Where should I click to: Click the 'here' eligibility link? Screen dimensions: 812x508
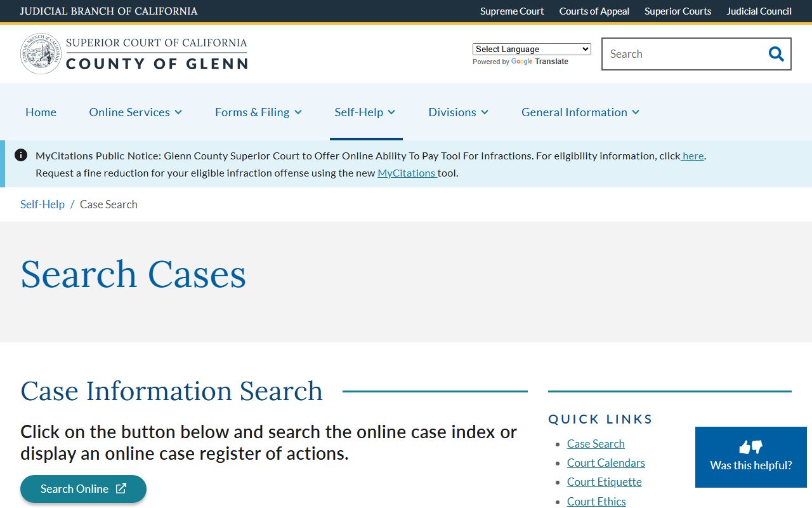(692, 156)
